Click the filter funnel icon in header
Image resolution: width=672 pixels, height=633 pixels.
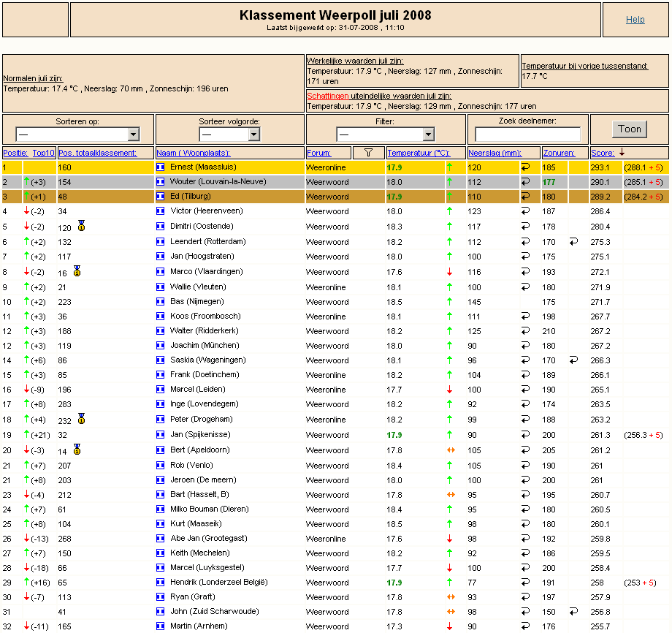[368, 153]
